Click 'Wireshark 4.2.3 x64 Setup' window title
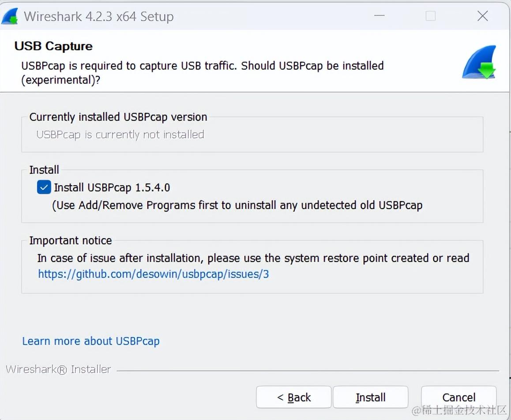The height and width of the screenshot is (420, 511). (x=99, y=16)
